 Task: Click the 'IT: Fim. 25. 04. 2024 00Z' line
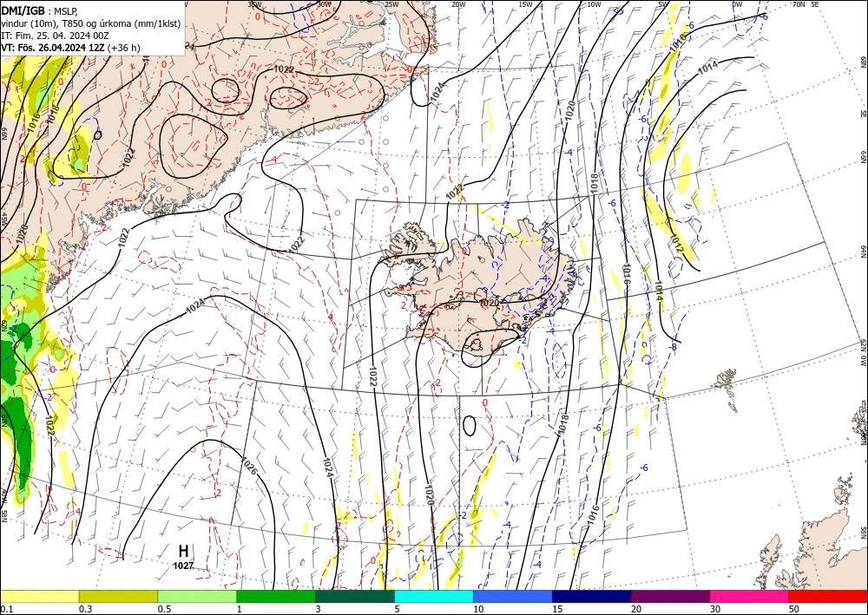pos(55,36)
